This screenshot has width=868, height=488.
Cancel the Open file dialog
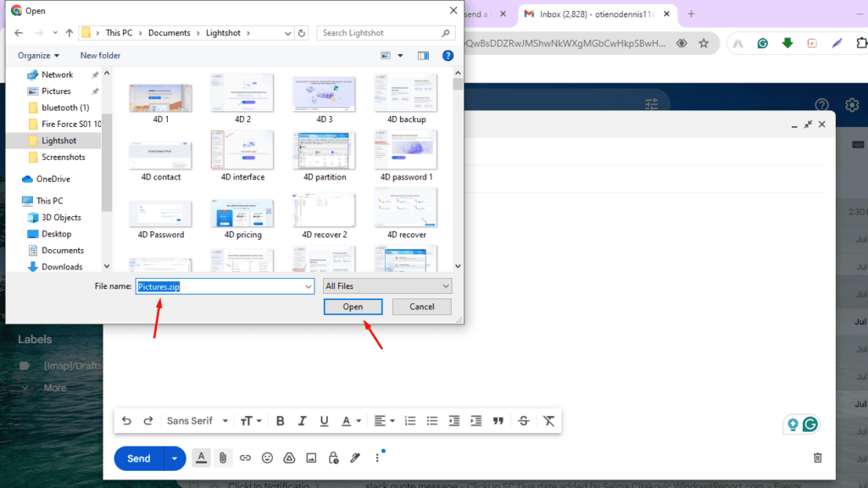coord(422,307)
